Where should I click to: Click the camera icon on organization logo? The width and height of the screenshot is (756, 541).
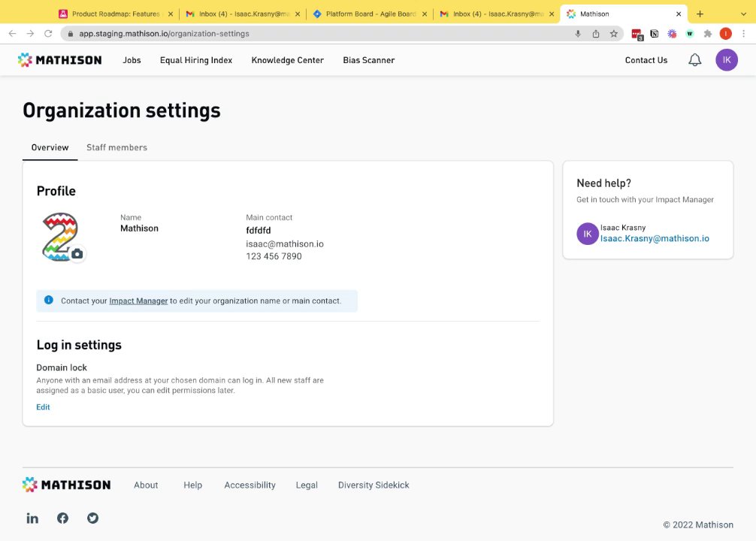(x=77, y=254)
